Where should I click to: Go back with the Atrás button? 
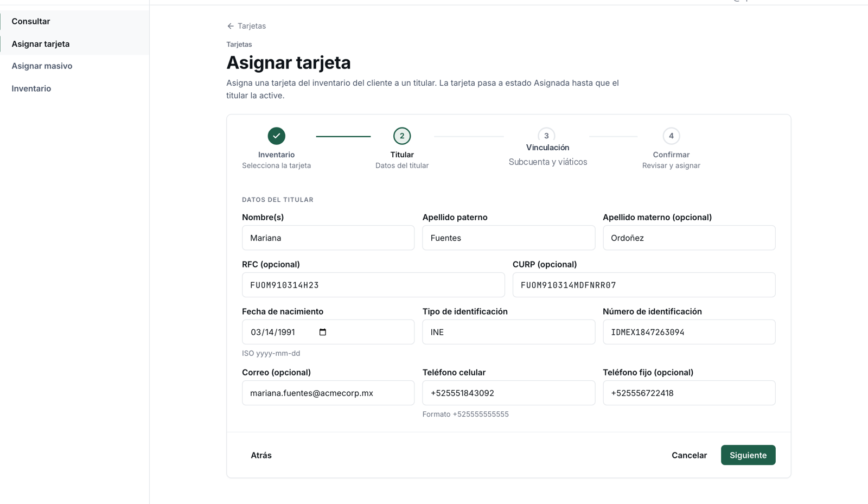pyautogui.click(x=261, y=455)
